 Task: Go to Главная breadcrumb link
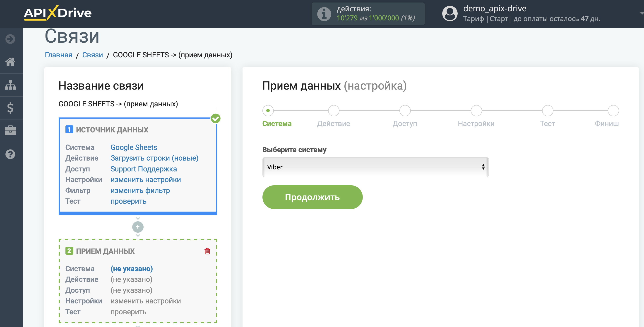point(58,55)
